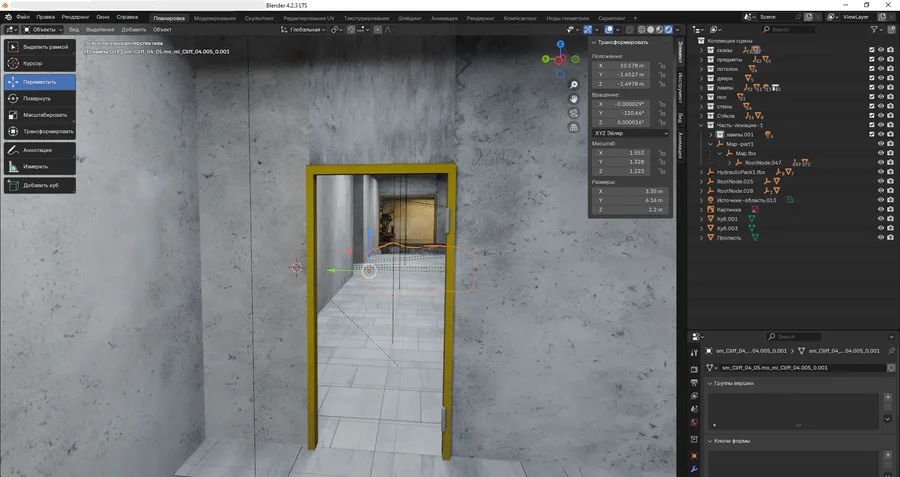900x477 pixels.
Task: Open the Scene properties icon
Action: click(694, 409)
